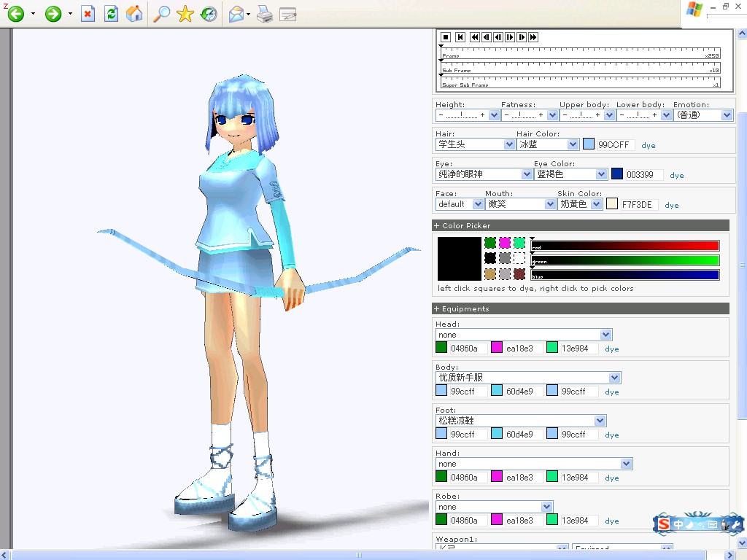Click the dye link for Skin Color
Viewport: 747px width, 560px height.
pyautogui.click(x=672, y=205)
